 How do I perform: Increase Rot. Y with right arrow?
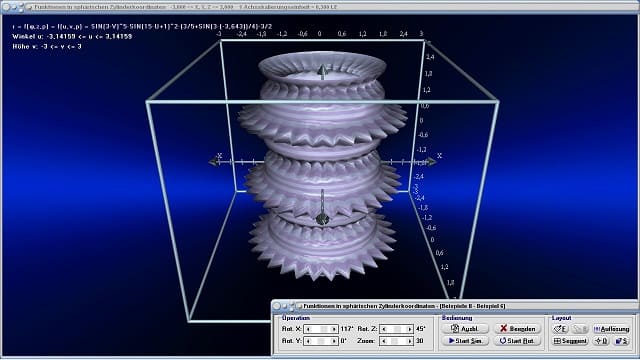pyautogui.click(x=334, y=341)
